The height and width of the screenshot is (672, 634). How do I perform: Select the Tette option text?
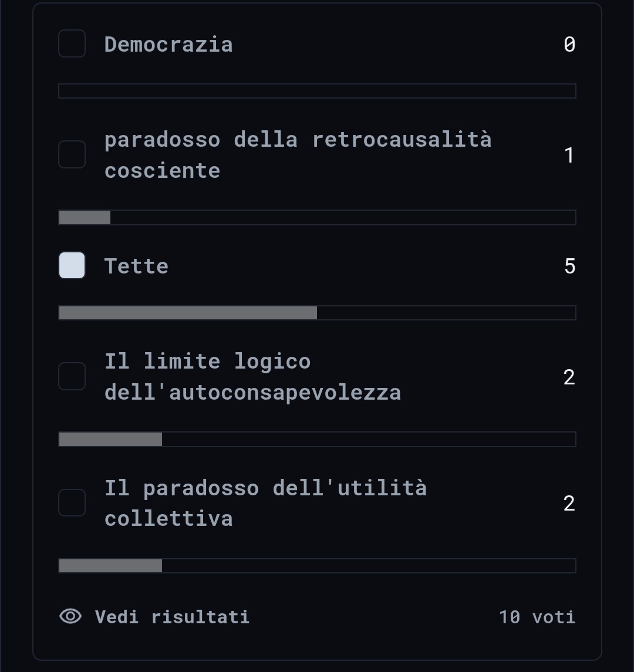[x=136, y=266]
